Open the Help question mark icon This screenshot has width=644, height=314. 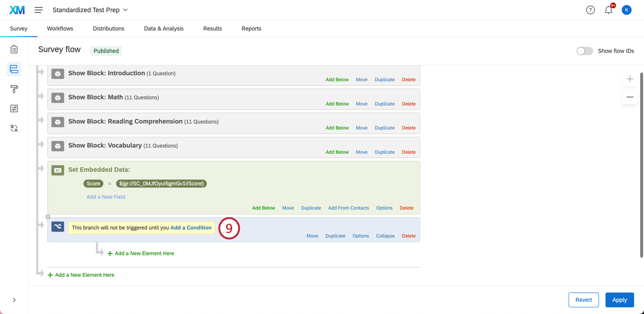590,10
